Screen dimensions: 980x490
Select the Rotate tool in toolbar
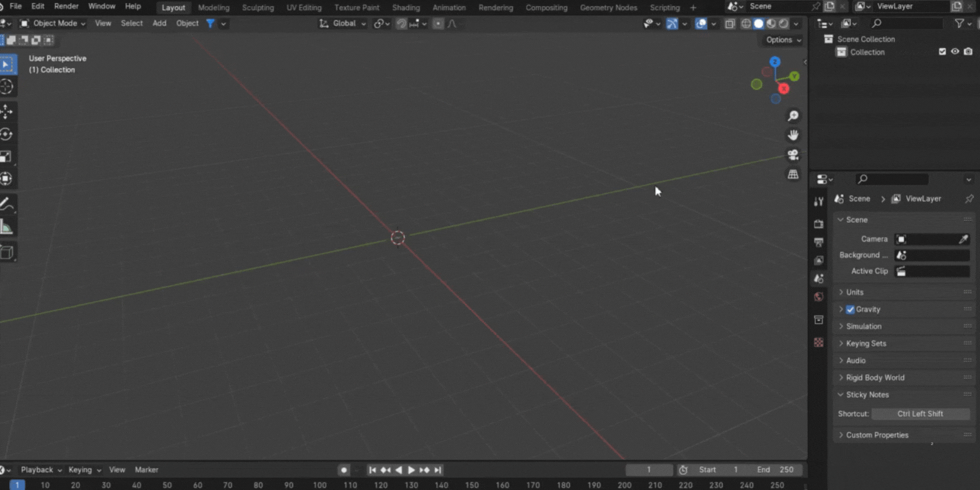pos(7,134)
